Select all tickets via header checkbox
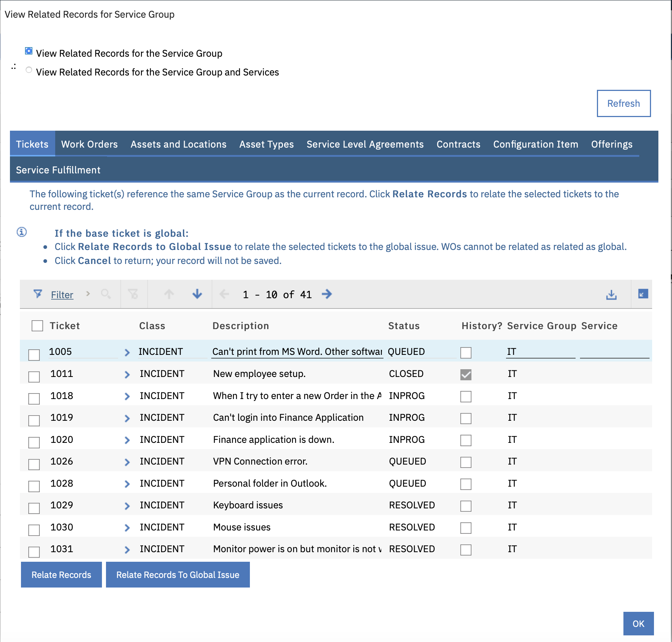 click(37, 325)
